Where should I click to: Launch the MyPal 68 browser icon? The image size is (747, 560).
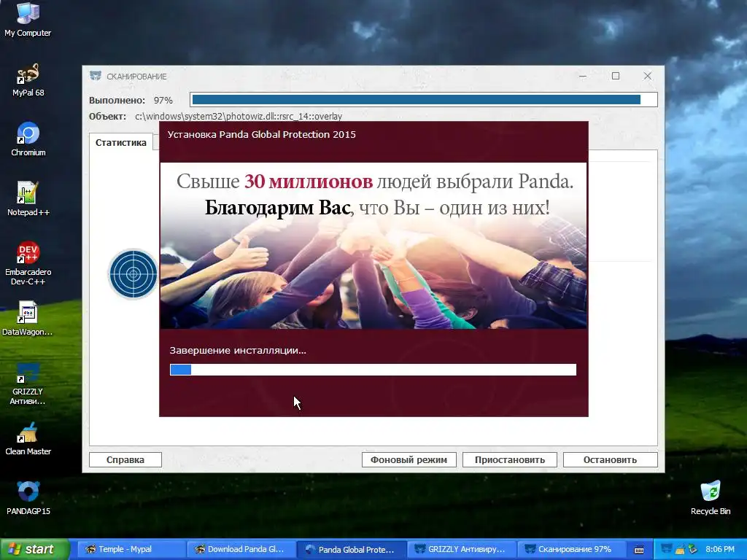[x=28, y=79]
